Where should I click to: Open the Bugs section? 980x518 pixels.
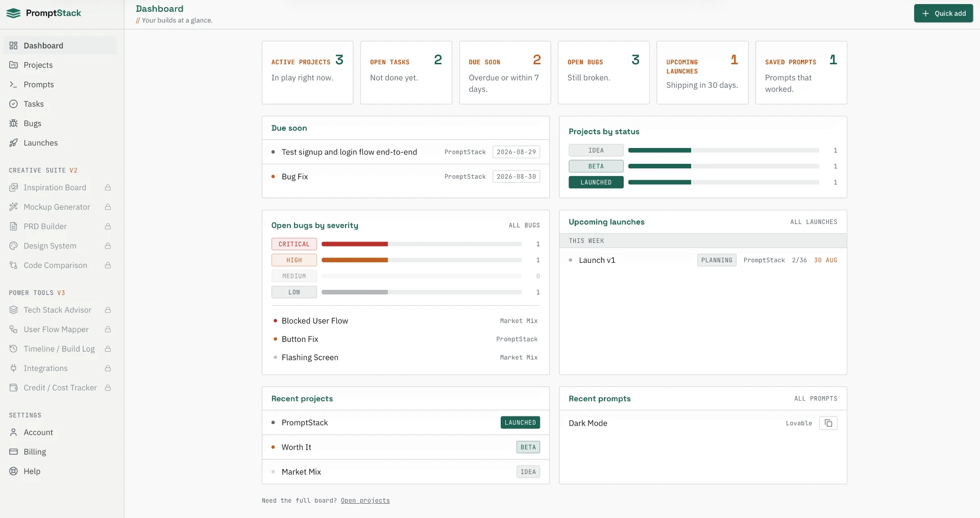coord(60,123)
